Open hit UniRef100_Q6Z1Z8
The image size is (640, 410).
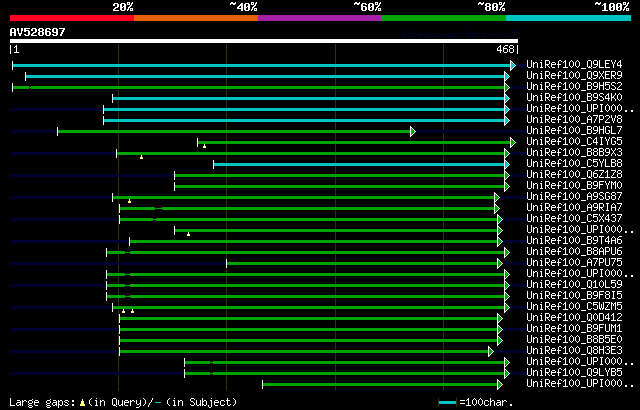[574, 175]
